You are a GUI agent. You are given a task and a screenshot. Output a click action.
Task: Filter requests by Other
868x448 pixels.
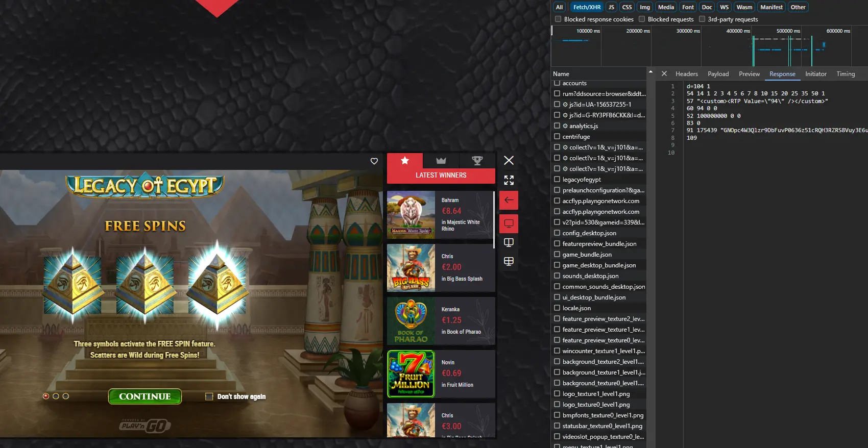[x=798, y=7]
